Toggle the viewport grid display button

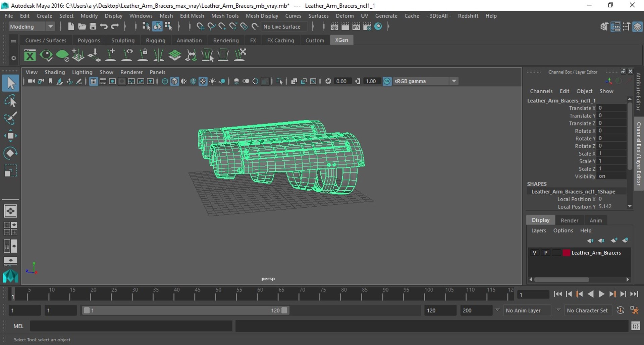point(93,81)
